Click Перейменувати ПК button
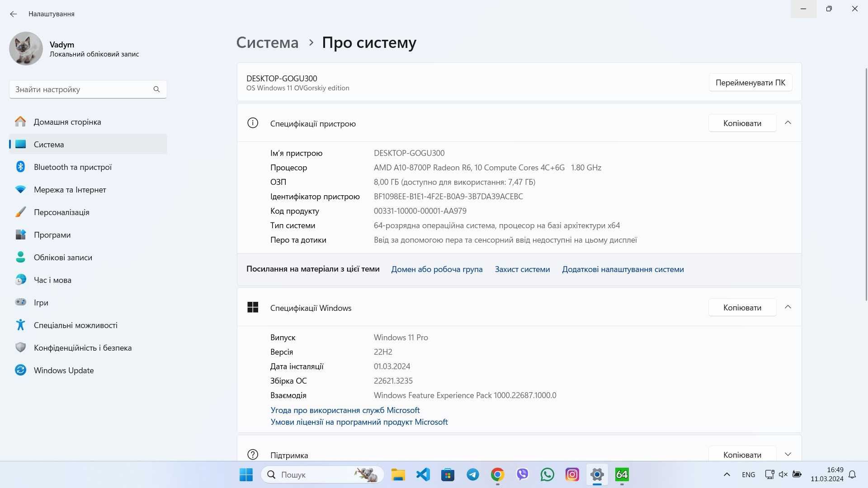The height and width of the screenshot is (488, 868). coord(750,82)
